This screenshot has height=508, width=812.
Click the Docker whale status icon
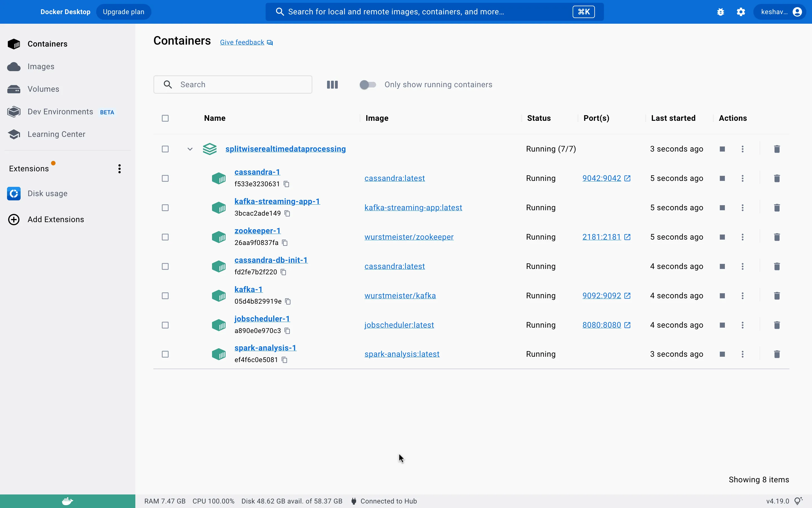click(x=67, y=501)
